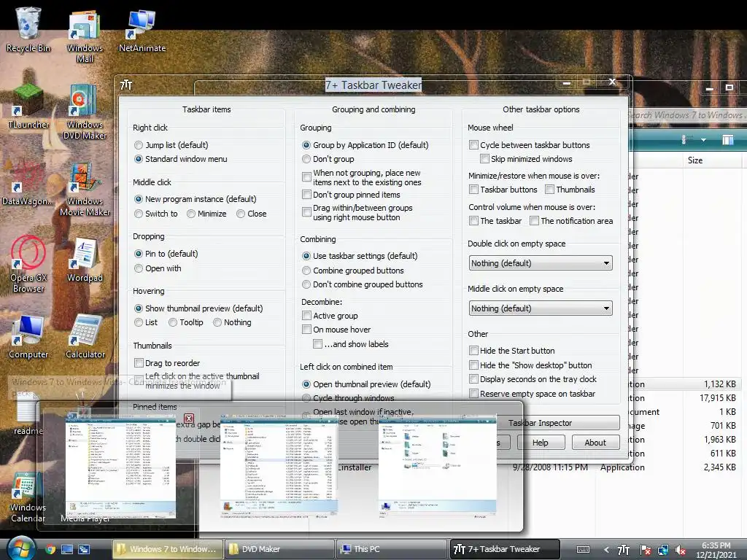Open Computer desktop icon

pos(28,336)
